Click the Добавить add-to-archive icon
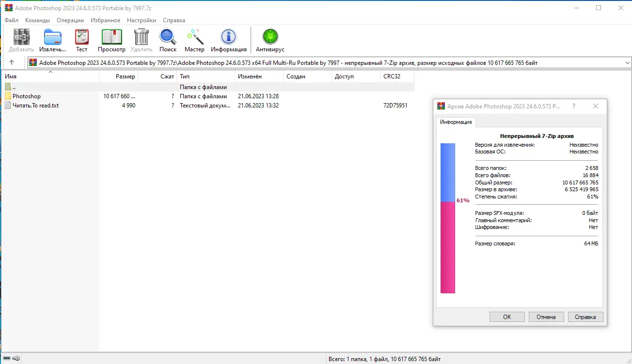This screenshot has height=364, width=632. [20, 36]
